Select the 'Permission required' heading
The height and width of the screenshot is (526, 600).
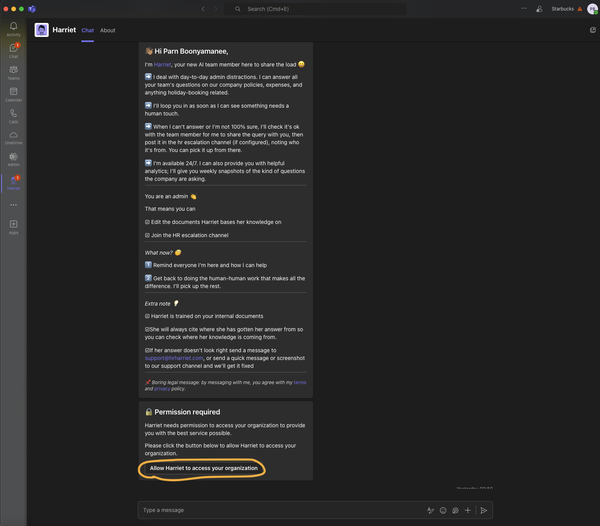click(x=187, y=412)
